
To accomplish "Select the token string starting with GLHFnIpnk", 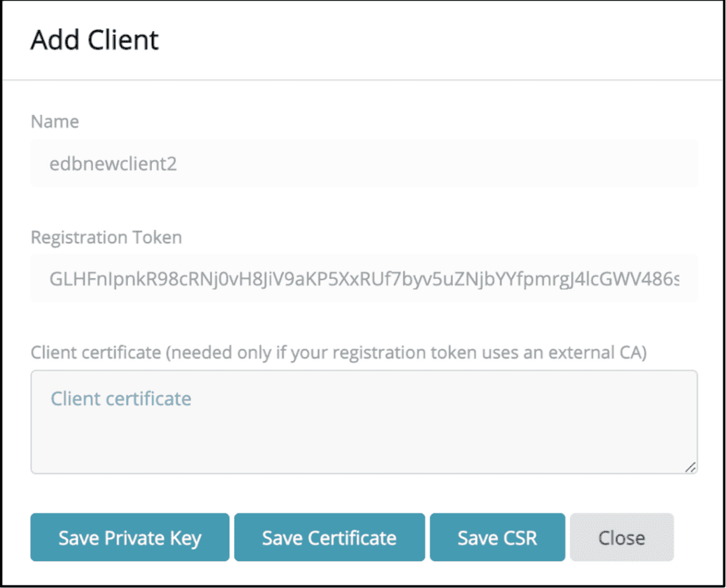I will [363, 278].
